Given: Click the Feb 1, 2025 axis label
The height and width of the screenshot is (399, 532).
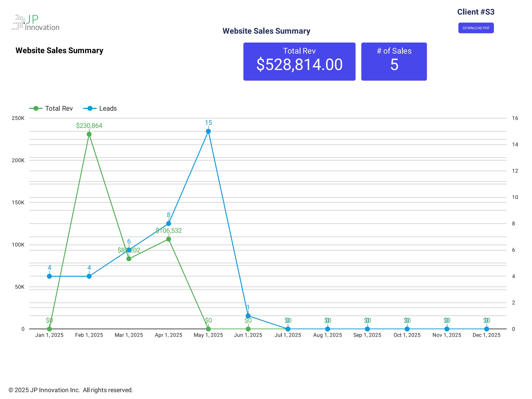Looking at the screenshot, I should [x=89, y=335].
